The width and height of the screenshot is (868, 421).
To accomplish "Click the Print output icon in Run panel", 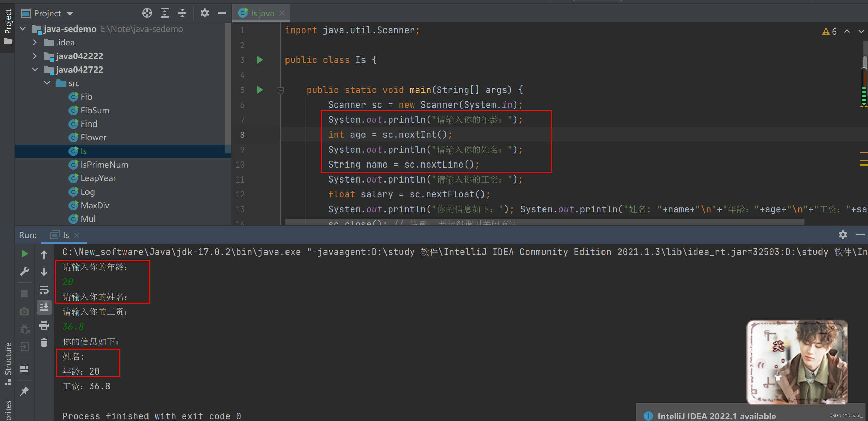I will tap(44, 326).
